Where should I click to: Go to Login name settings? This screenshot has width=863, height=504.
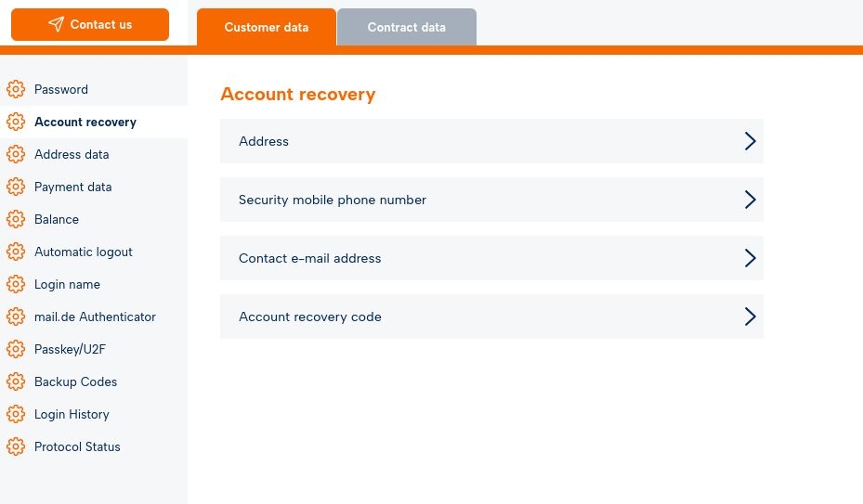tap(67, 284)
